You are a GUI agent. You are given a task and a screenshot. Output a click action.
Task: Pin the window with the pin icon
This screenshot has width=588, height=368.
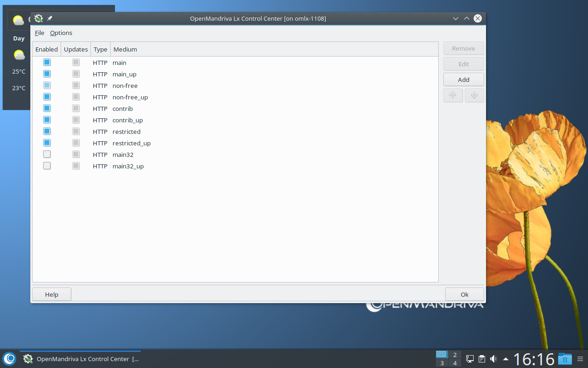tap(50, 18)
